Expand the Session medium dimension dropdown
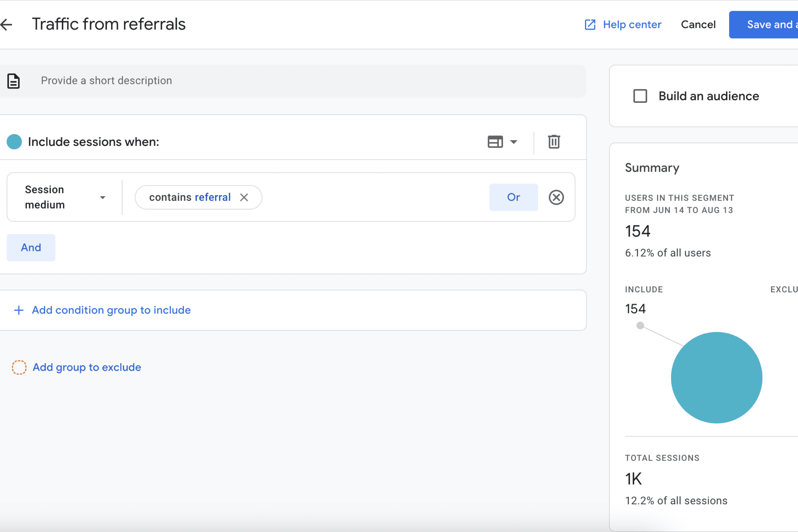This screenshot has width=798, height=532. 103,197
